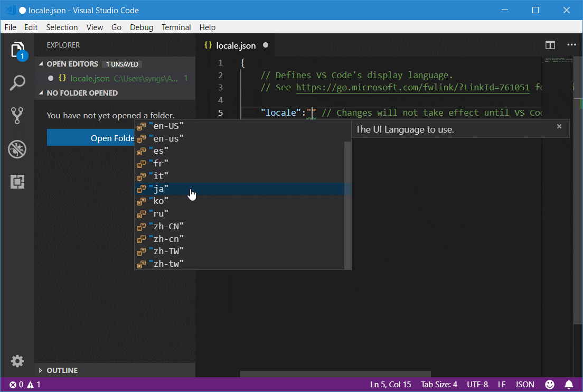583x392 pixels.
Task: Open the feedback smiley in status bar
Action: pos(550,385)
